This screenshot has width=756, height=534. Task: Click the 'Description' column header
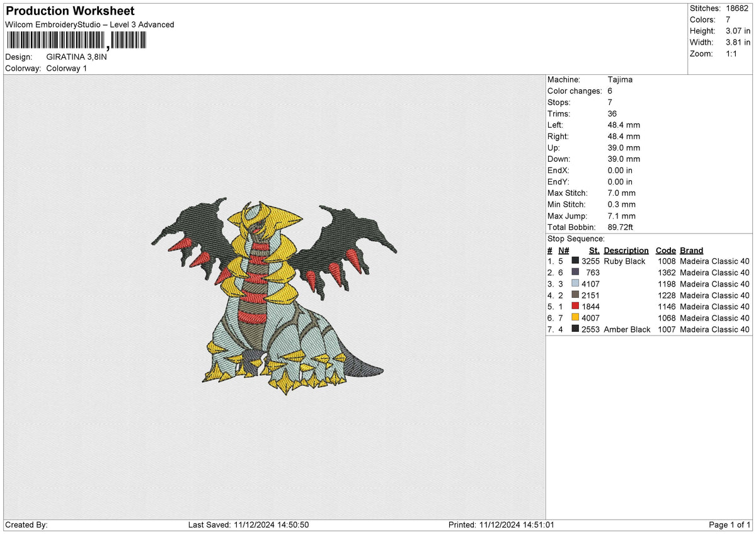[x=626, y=251]
